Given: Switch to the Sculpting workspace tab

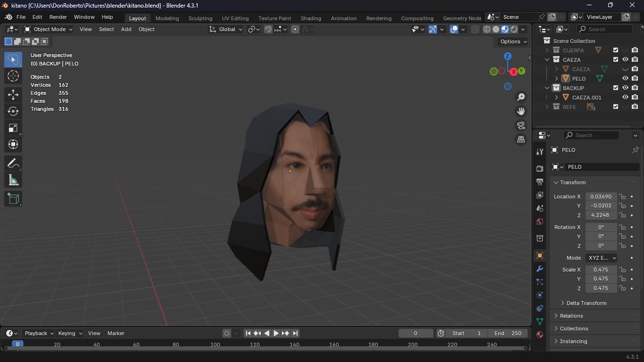Looking at the screenshot, I should (x=200, y=18).
